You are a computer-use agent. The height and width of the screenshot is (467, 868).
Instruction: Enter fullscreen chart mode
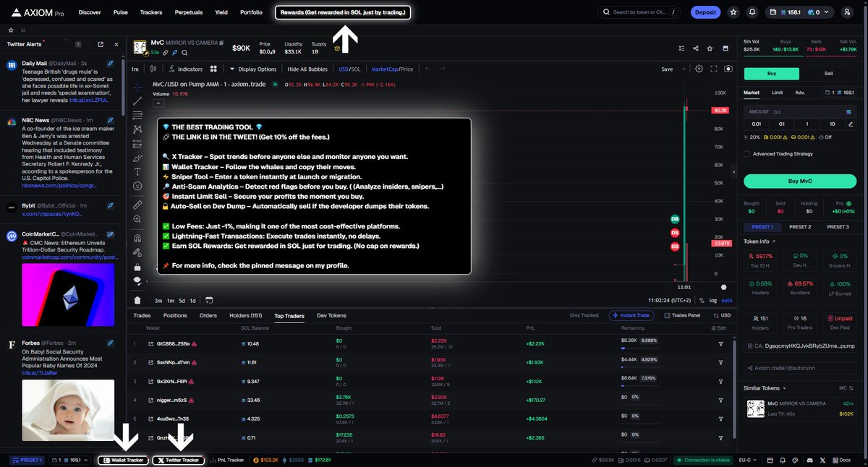714,69
